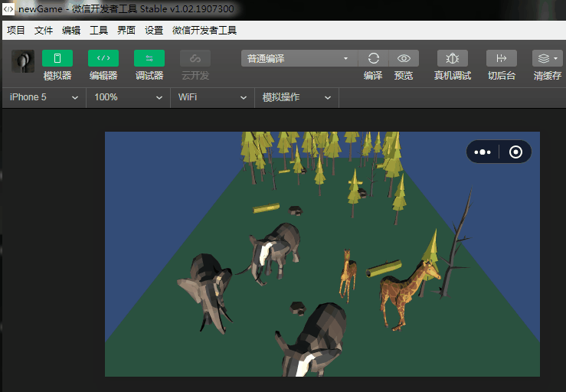Open the 项目 menu
The height and width of the screenshot is (392, 566).
(x=16, y=31)
